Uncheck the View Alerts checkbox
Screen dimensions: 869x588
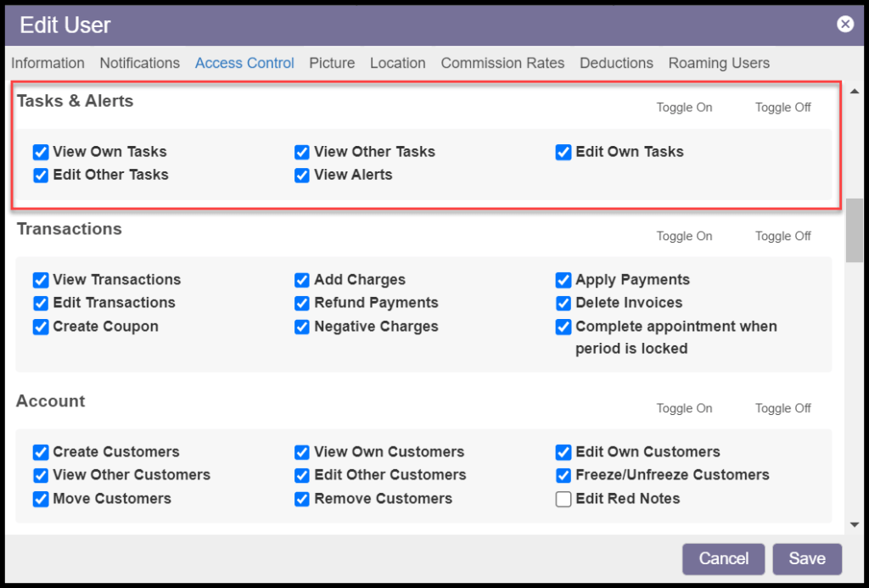click(x=302, y=176)
